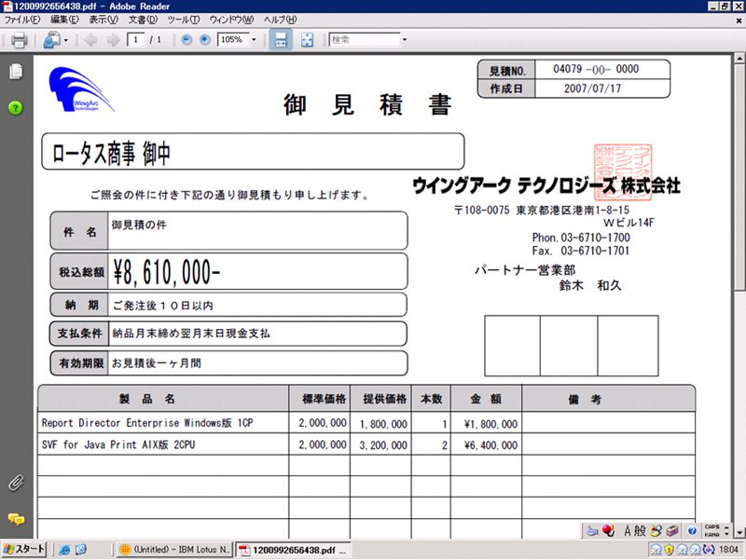This screenshot has height=560, width=746.
Task: Open the ファイル(F) menu
Action: click(x=21, y=20)
